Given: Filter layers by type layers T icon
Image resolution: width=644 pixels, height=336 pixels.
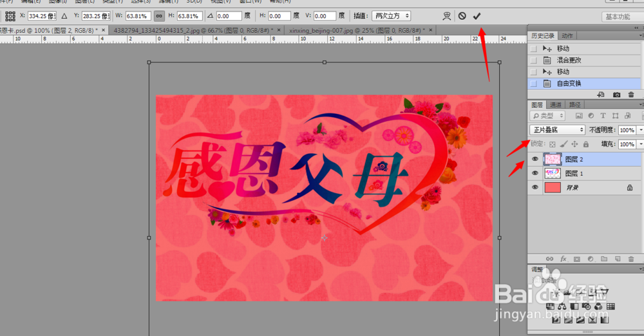Looking at the screenshot, I should (603, 116).
